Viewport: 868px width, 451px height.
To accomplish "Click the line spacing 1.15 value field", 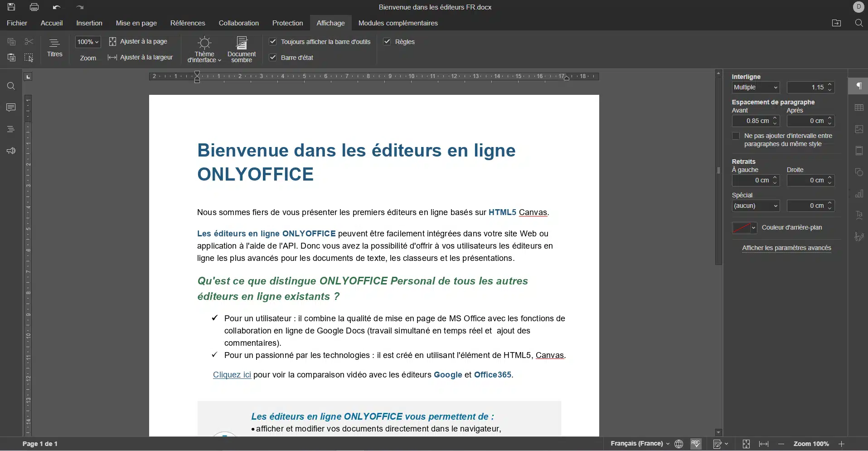I will (810, 88).
